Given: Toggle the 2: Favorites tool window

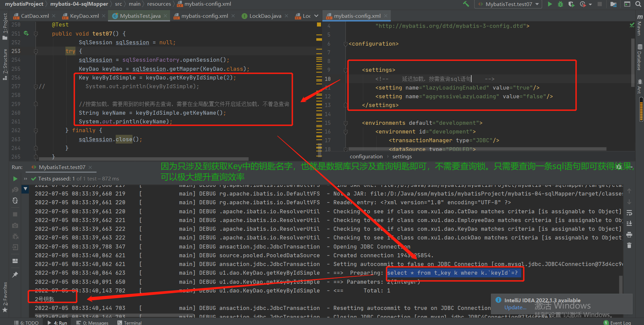Looking at the screenshot, I should click(x=5, y=297).
